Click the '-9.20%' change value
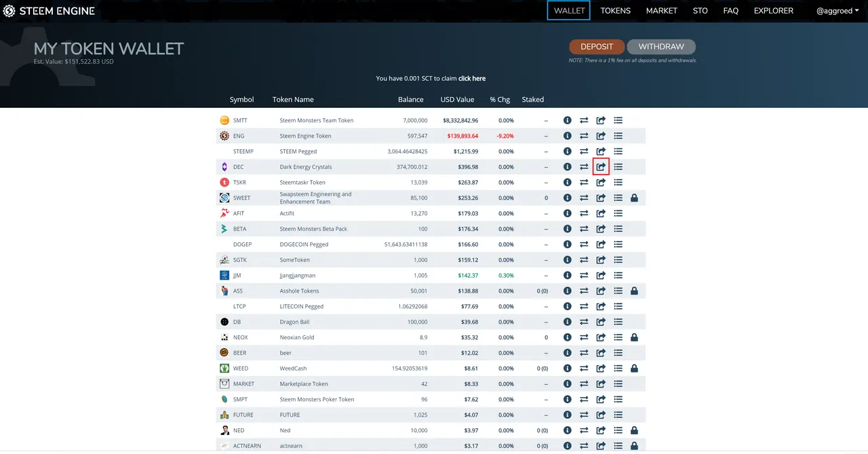Image resolution: width=868 pixels, height=454 pixels. pos(505,136)
